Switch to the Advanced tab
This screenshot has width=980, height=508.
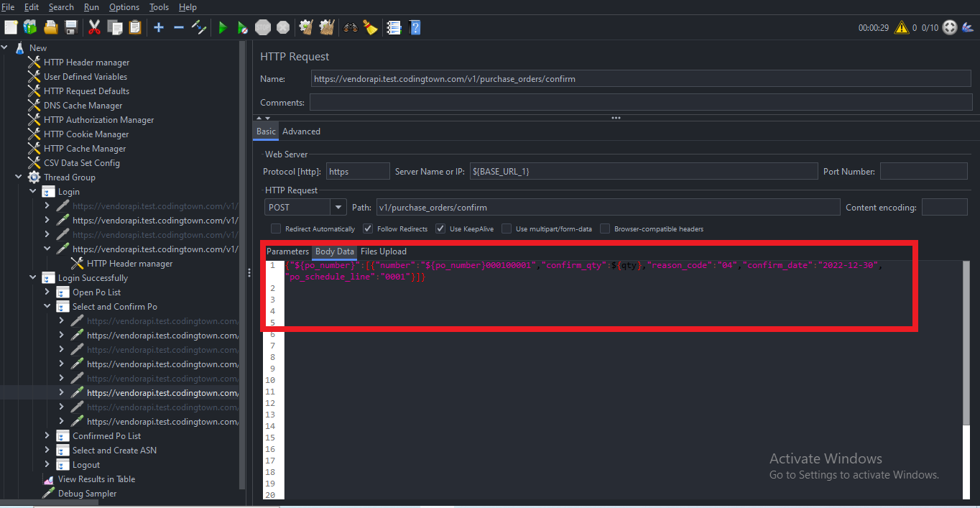tap(301, 131)
